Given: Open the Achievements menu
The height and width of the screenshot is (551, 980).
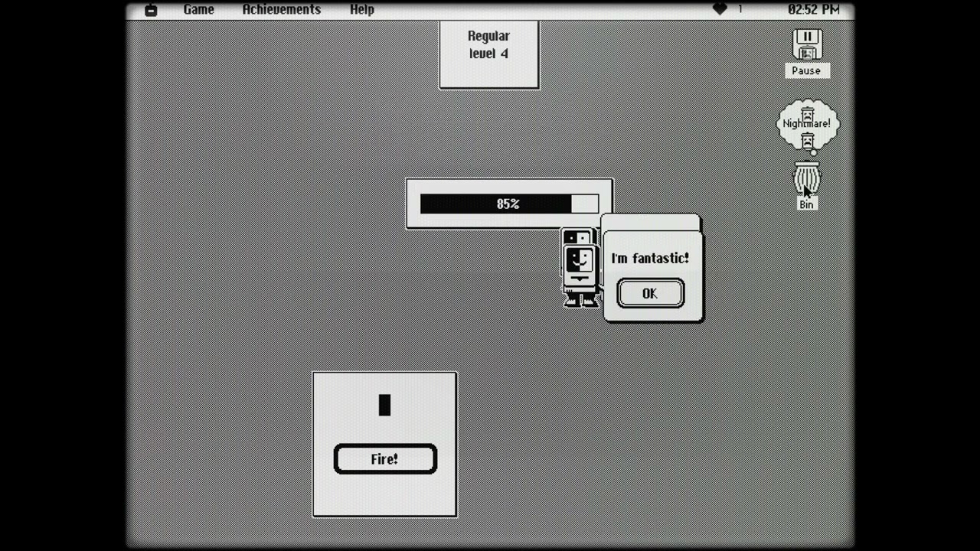Looking at the screenshot, I should coord(281,9).
